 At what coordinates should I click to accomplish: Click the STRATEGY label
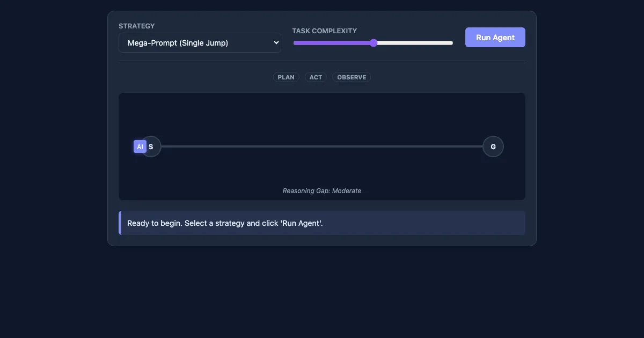coord(137,26)
